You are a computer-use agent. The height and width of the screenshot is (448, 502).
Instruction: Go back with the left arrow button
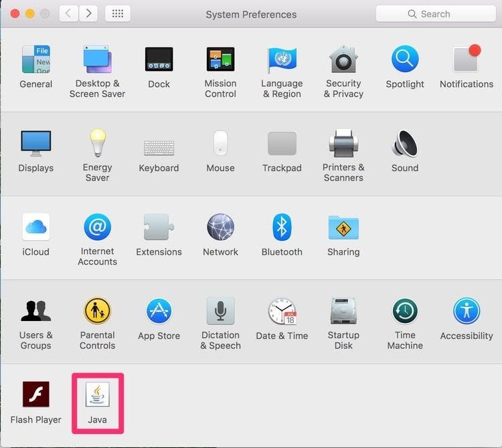tap(68, 13)
